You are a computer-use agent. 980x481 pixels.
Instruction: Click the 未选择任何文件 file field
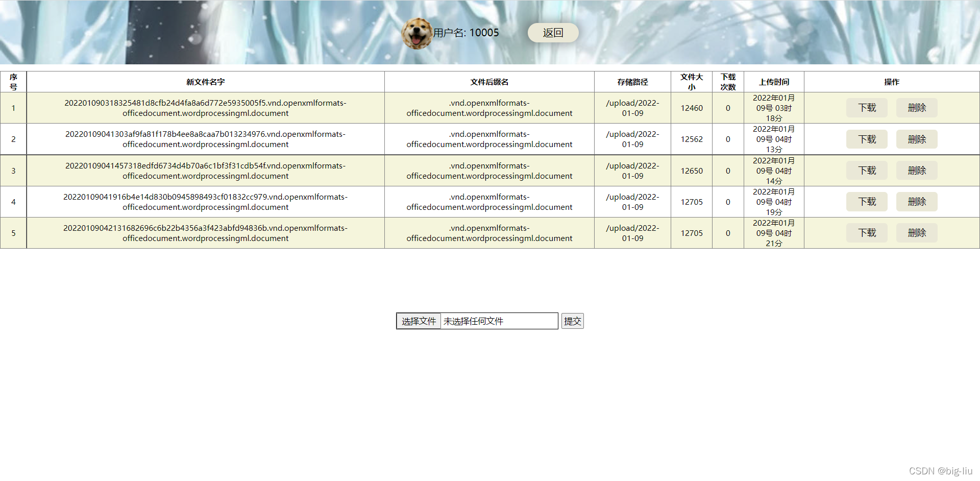477,321
